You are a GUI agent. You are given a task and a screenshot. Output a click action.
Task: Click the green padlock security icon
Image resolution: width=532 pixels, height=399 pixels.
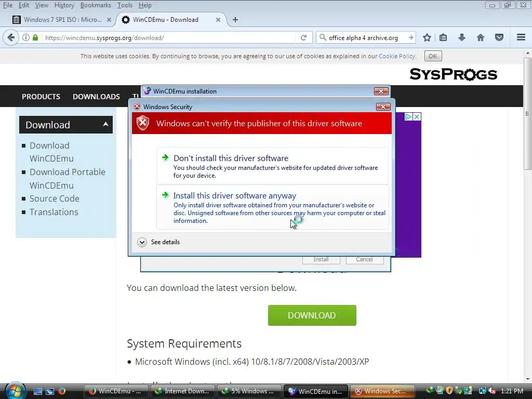pyautogui.click(x=35, y=37)
